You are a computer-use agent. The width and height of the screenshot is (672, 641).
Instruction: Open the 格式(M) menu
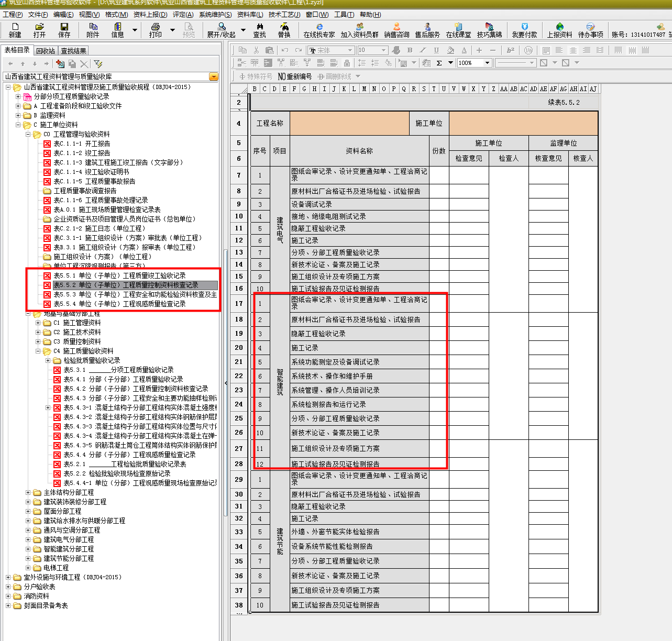116,15
